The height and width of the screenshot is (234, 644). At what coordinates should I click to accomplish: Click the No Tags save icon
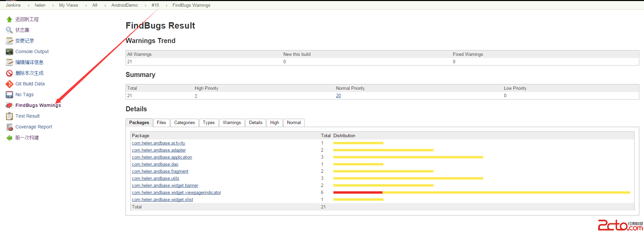click(9, 95)
